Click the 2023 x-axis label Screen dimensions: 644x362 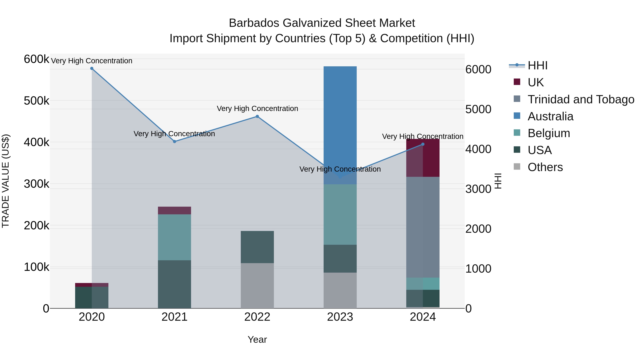click(340, 317)
